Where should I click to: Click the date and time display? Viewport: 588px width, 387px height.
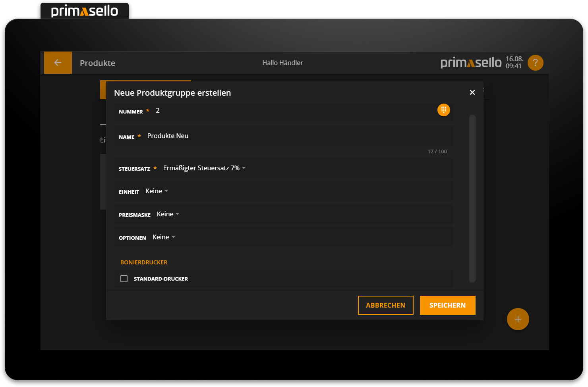click(x=514, y=63)
